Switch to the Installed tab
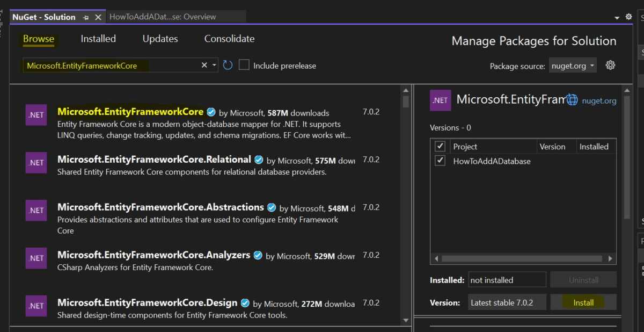644x332 pixels. coord(98,39)
